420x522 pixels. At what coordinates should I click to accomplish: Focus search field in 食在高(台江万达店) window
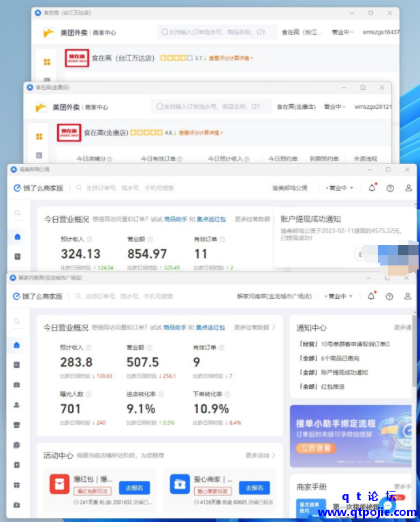[x=217, y=32]
